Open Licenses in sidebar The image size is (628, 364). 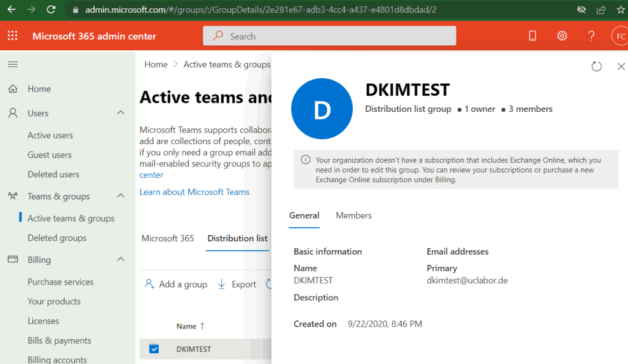[43, 321]
